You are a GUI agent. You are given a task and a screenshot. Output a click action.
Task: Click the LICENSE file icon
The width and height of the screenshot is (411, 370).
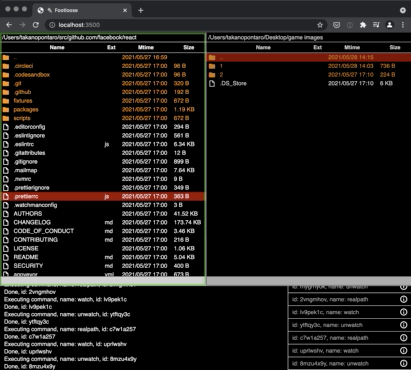pyautogui.click(x=6, y=249)
